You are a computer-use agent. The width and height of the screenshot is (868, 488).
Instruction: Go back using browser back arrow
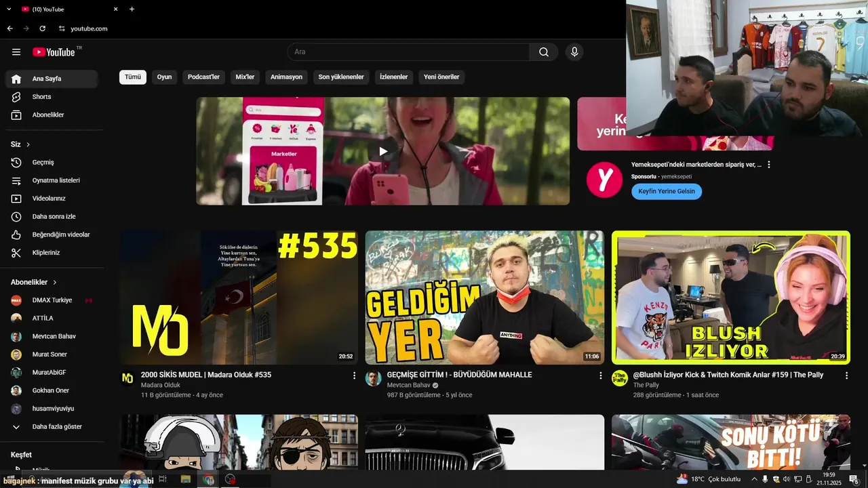(9, 28)
